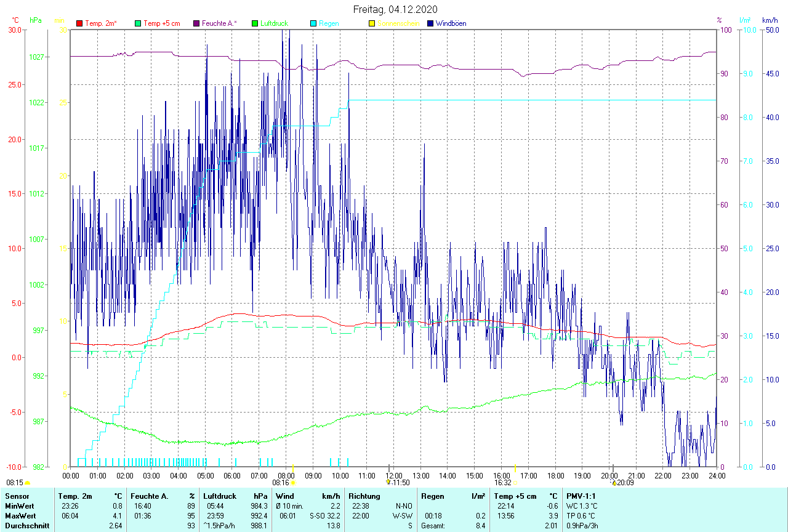Click the 1027 tick on the hPa axis
This screenshot has height=532, width=788.
pos(36,57)
